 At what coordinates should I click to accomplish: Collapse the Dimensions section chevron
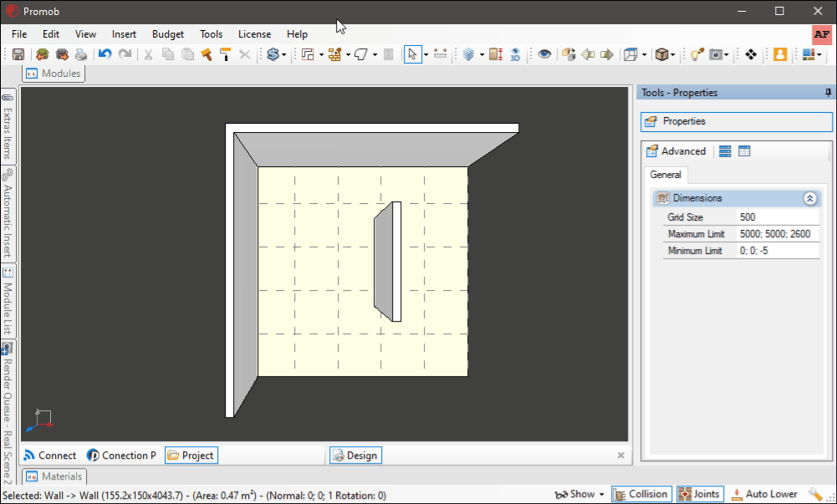[x=809, y=198]
